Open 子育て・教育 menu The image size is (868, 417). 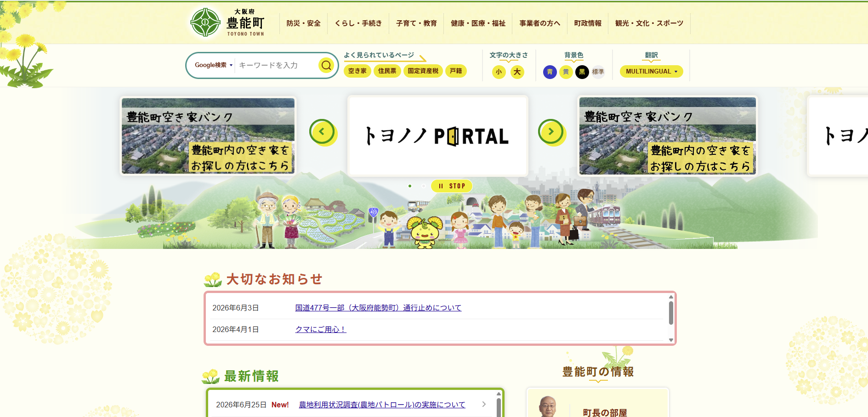pos(417,23)
